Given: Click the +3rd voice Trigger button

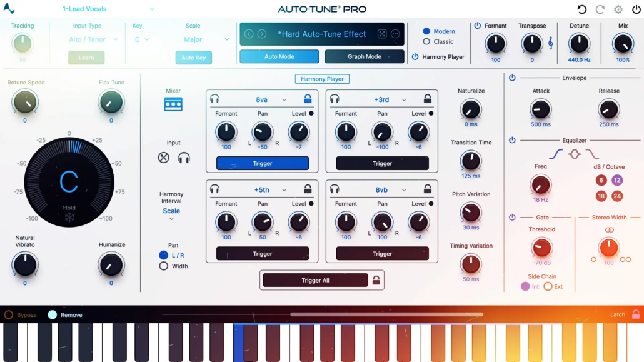Looking at the screenshot, I should click(x=383, y=163).
